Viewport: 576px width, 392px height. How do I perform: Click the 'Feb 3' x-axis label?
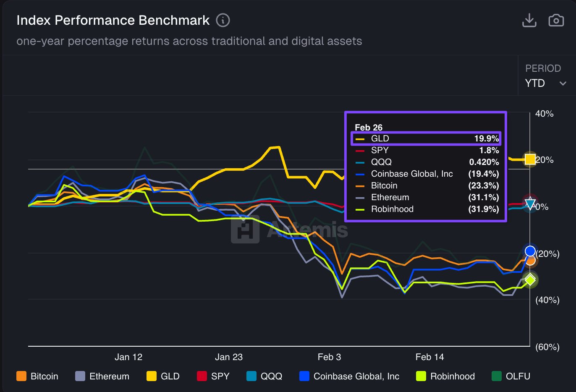329,357
